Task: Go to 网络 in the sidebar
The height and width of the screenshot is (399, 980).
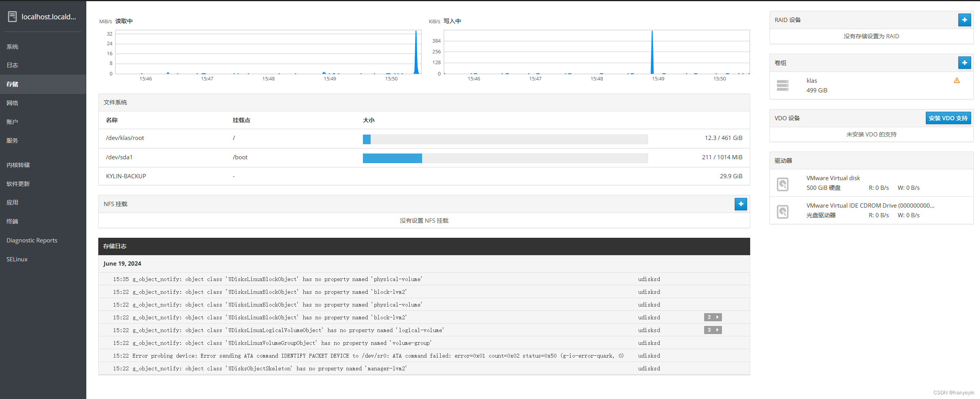Action: point(43,103)
